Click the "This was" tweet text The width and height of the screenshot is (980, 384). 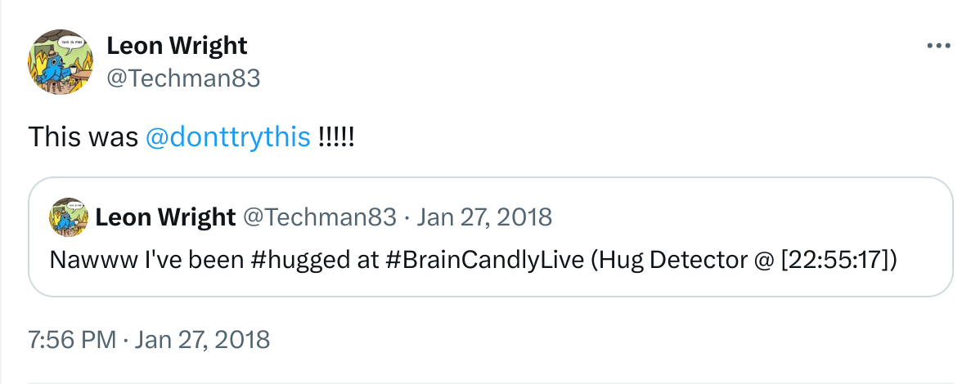(x=83, y=136)
